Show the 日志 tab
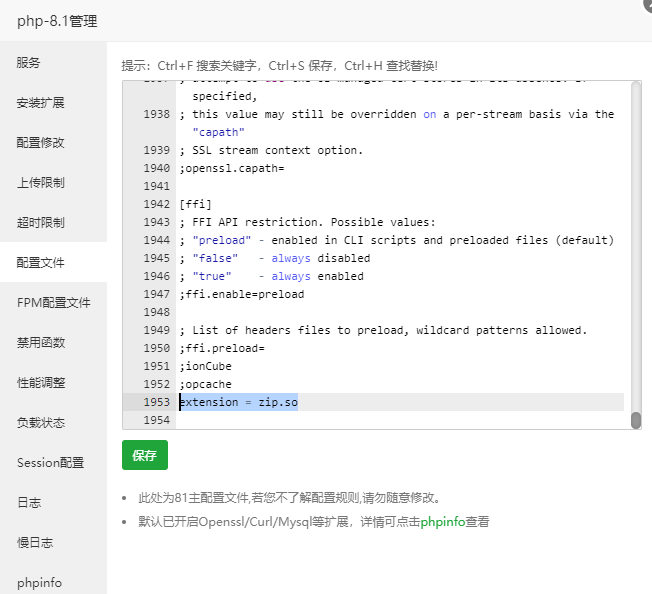The height and width of the screenshot is (594, 652). [29, 502]
